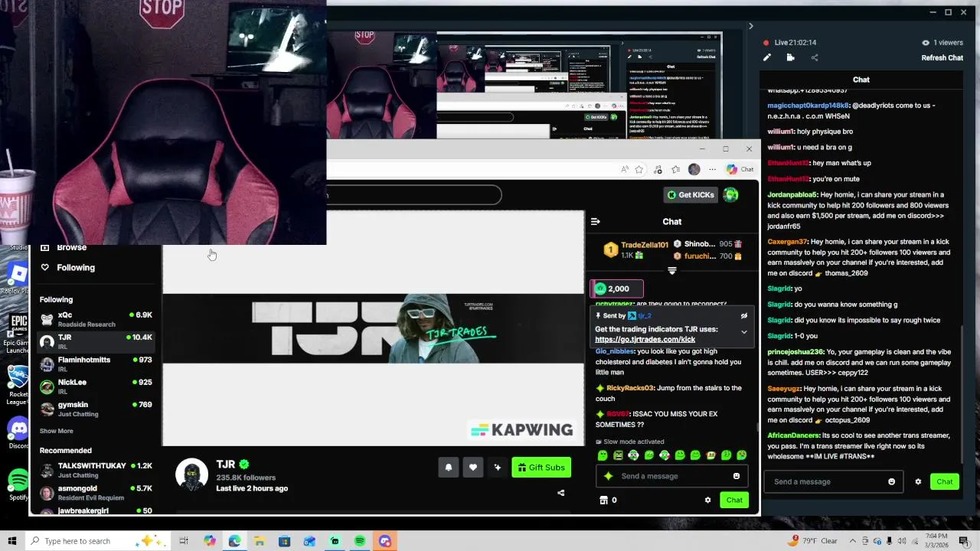Collapse the streaming app side panel arrow

(x=750, y=26)
